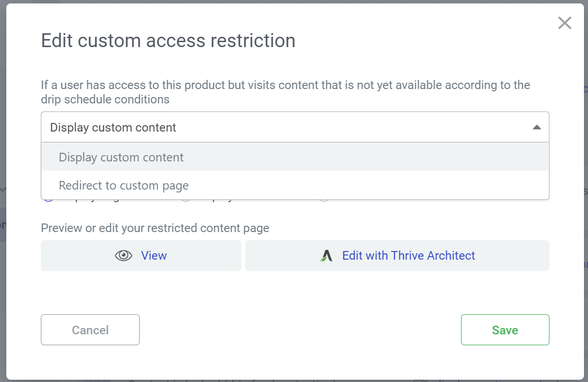Cancel the access restriction changes
The image size is (588, 382).
90,330
